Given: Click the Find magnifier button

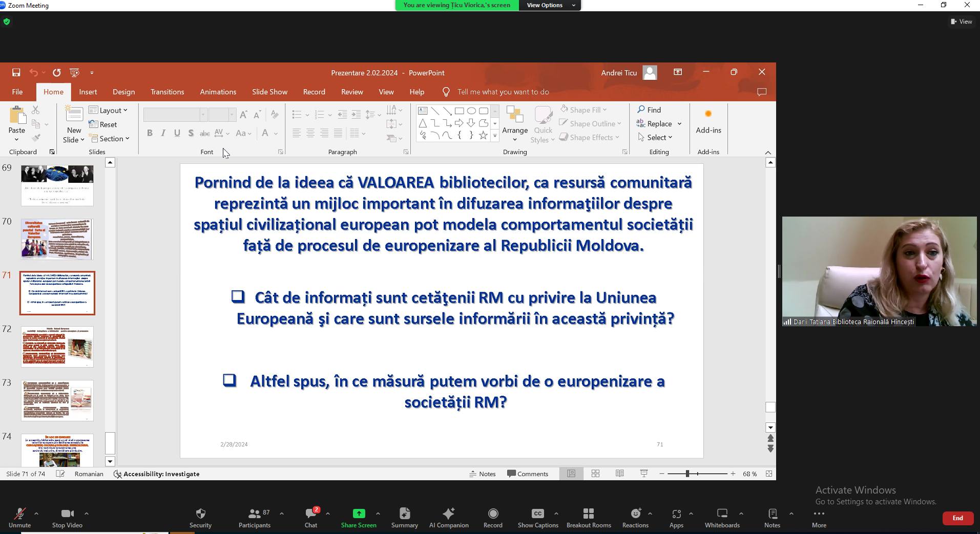Looking at the screenshot, I should [x=649, y=110].
